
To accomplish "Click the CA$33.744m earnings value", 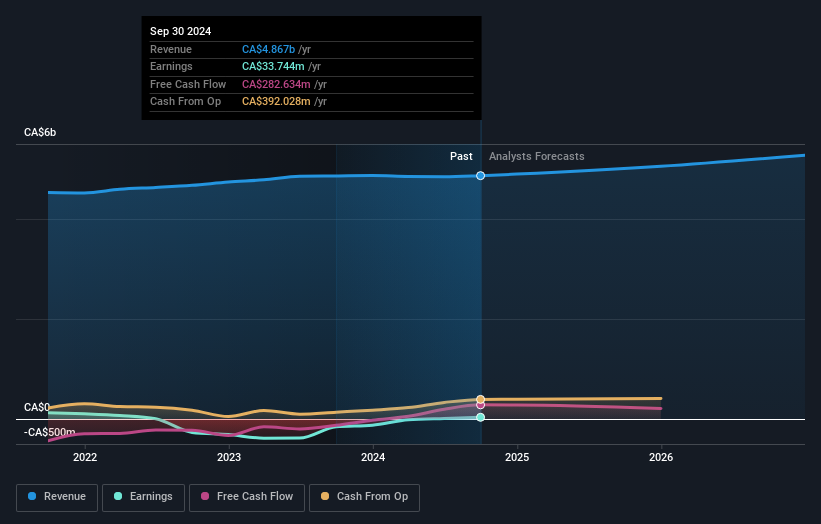I will click(x=273, y=66).
